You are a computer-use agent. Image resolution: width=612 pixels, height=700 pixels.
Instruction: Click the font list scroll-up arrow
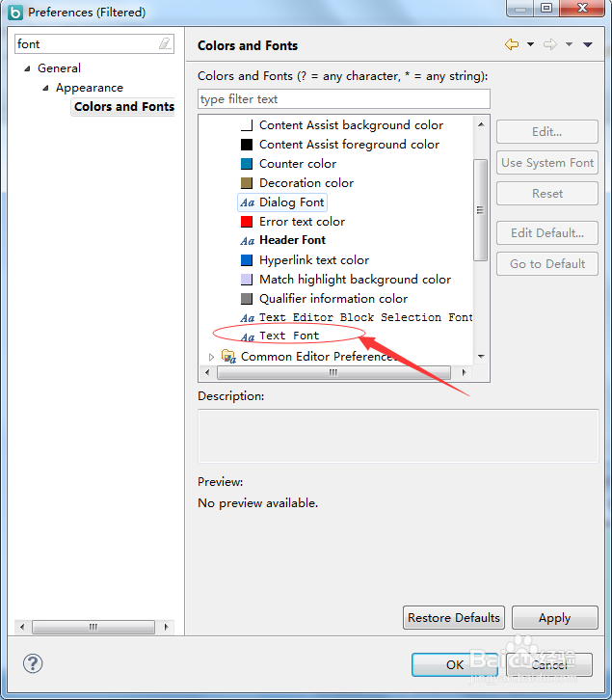(481, 124)
